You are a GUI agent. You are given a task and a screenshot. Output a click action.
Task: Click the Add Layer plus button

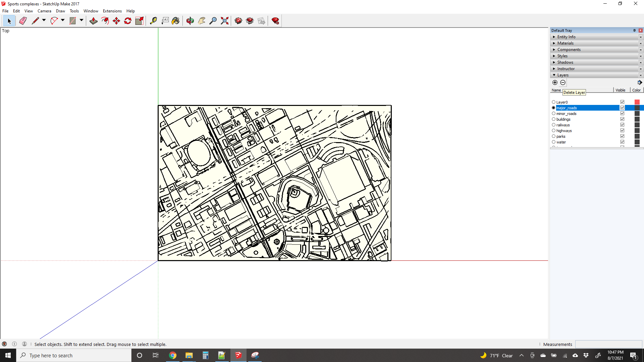pos(555,82)
